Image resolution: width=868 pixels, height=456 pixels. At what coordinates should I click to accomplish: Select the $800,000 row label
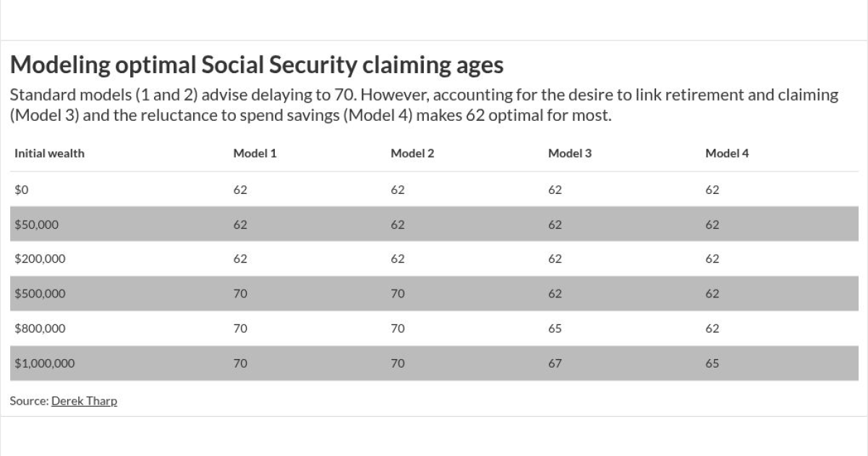[40, 329]
